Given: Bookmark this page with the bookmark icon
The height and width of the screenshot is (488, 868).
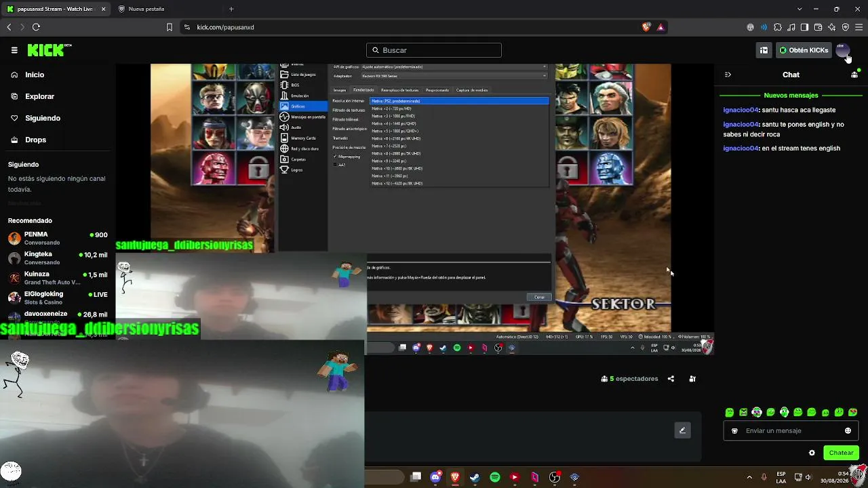Looking at the screenshot, I should pos(170,27).
